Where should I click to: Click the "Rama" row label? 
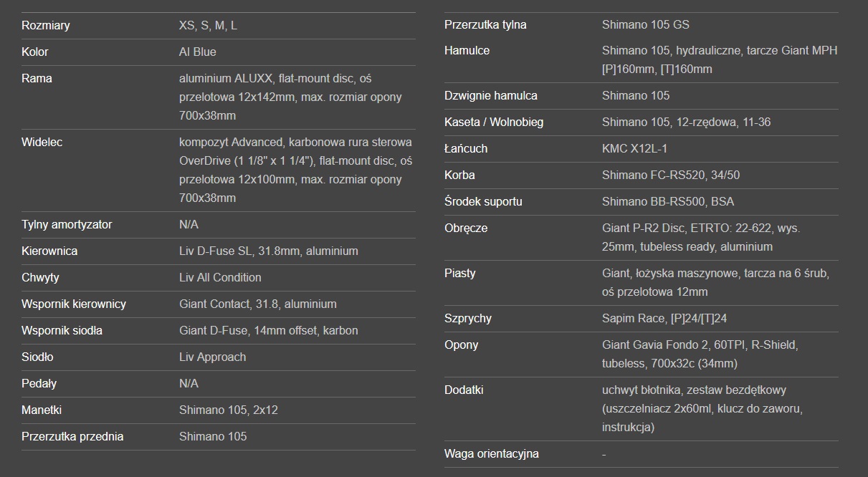(37, 79)
